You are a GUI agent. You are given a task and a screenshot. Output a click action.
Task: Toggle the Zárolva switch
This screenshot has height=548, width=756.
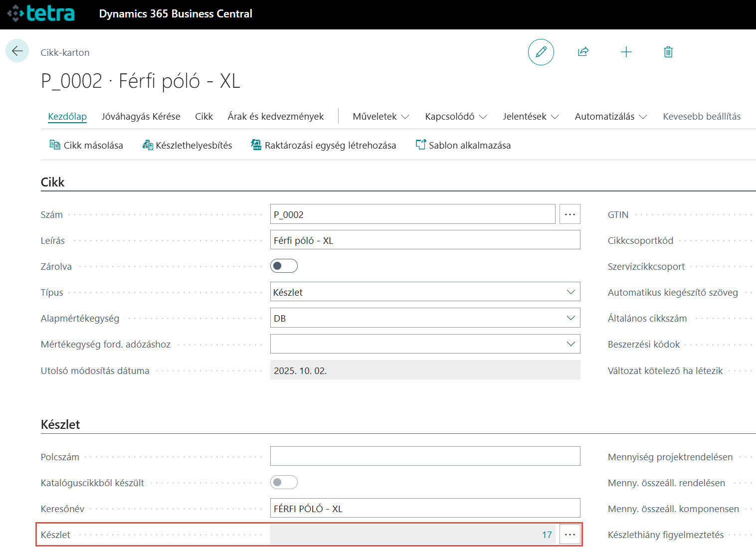click(x=284, y=266)
